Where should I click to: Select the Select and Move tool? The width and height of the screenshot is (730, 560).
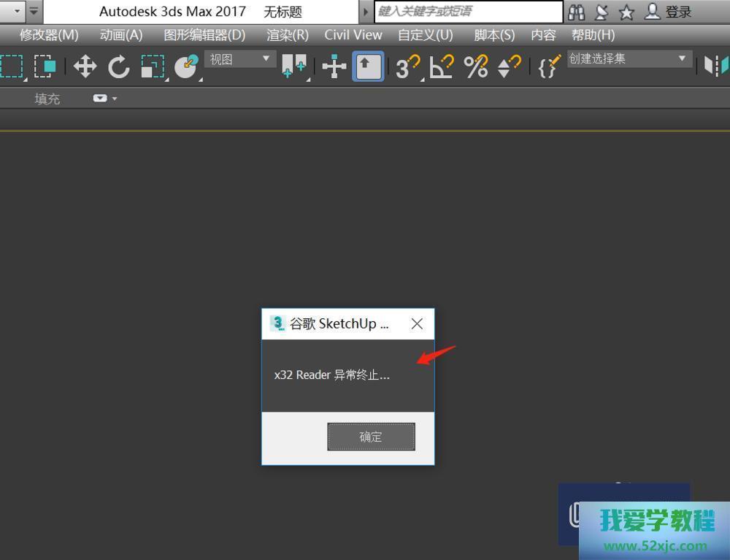click(x=85, y=66)
